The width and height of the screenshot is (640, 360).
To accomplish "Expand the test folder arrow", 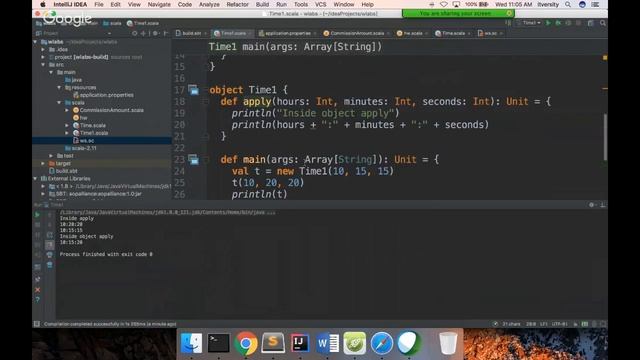I will pyautogui.click(x=51, y=156).
